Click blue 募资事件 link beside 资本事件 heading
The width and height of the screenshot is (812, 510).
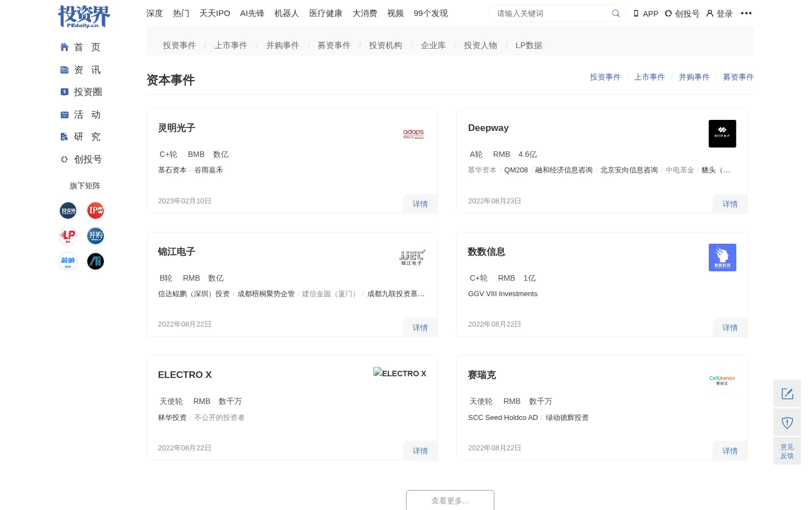[x=739, y=77]
